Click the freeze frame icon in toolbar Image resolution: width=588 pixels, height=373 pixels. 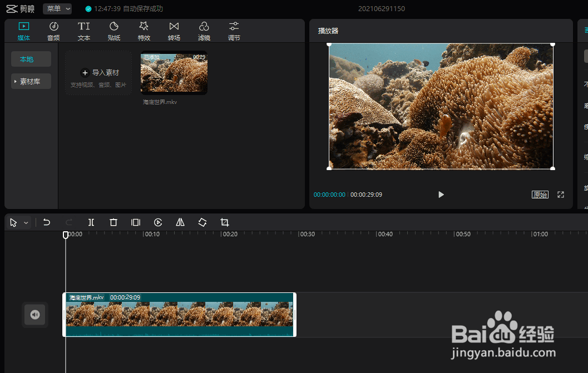[x=136, y=222]
